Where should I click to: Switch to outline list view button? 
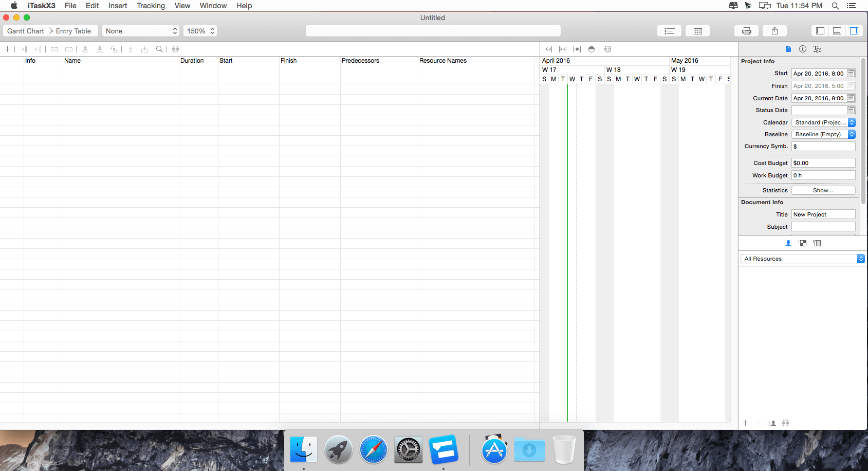pos(669,31)
